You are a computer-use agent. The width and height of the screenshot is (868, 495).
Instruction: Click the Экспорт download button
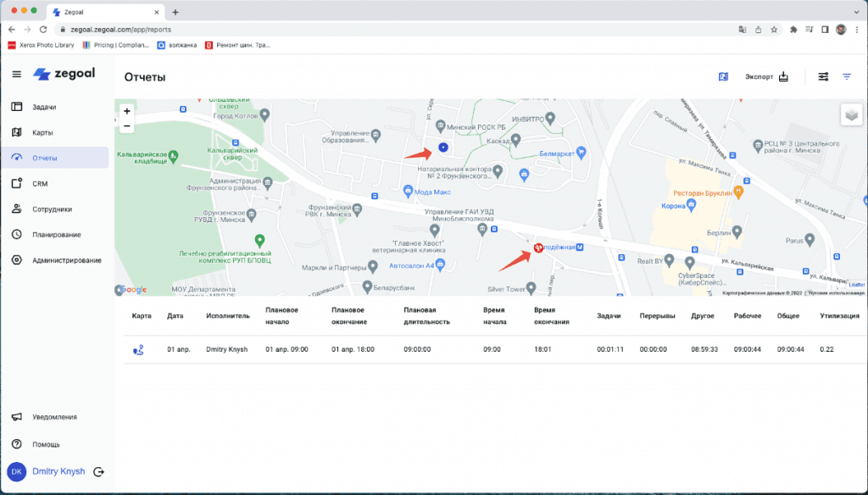point(766,76)
